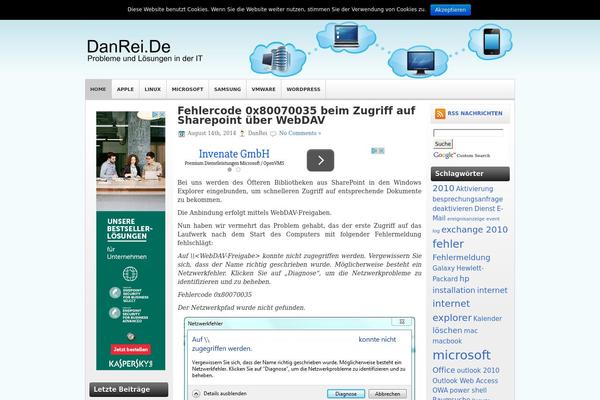Open tag outlook 2010
This screenshot has width=600, height=400.
coord(478,371)
